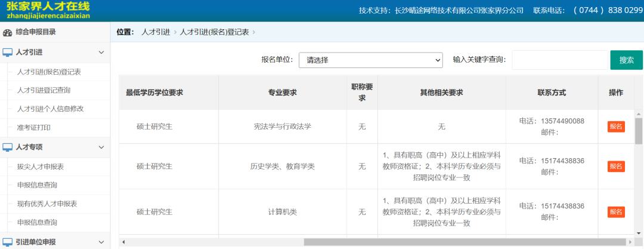
Task: Click the 张家界人才在线 site logo
Action: pyautogui.click(x=48, y=10)
